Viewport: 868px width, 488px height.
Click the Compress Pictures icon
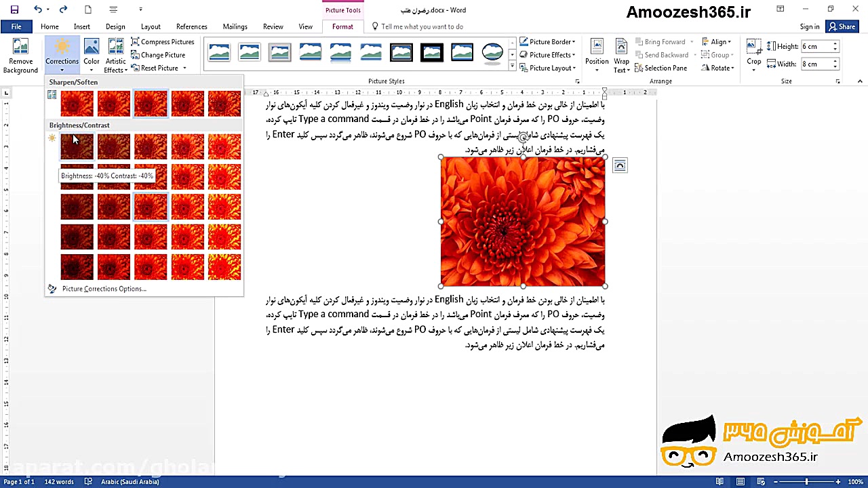(136, 41)
